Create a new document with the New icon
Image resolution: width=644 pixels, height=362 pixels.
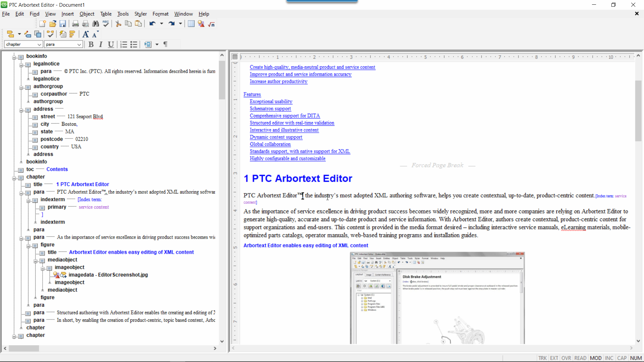pyautogui.click(x=43, y=24)
